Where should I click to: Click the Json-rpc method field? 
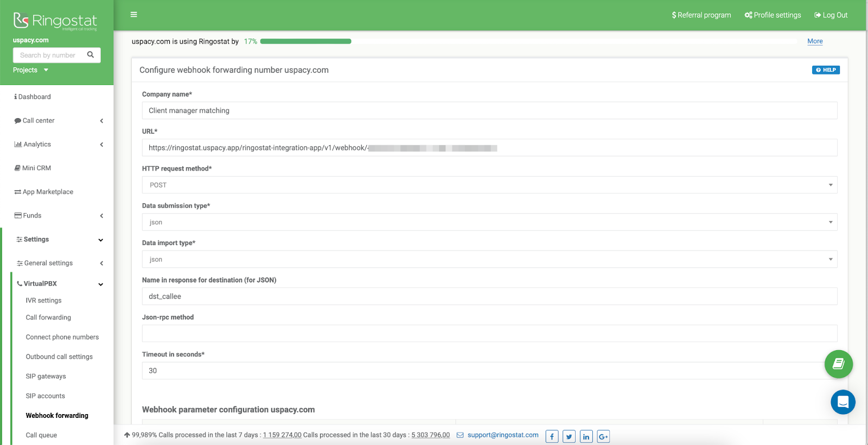point(489,333)
